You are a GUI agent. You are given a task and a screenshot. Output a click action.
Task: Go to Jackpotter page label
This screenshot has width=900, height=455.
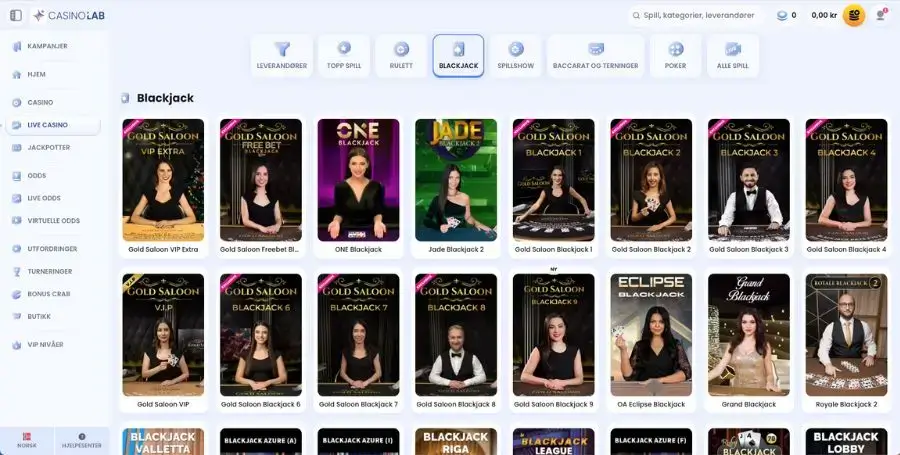(x=49, y=147)
